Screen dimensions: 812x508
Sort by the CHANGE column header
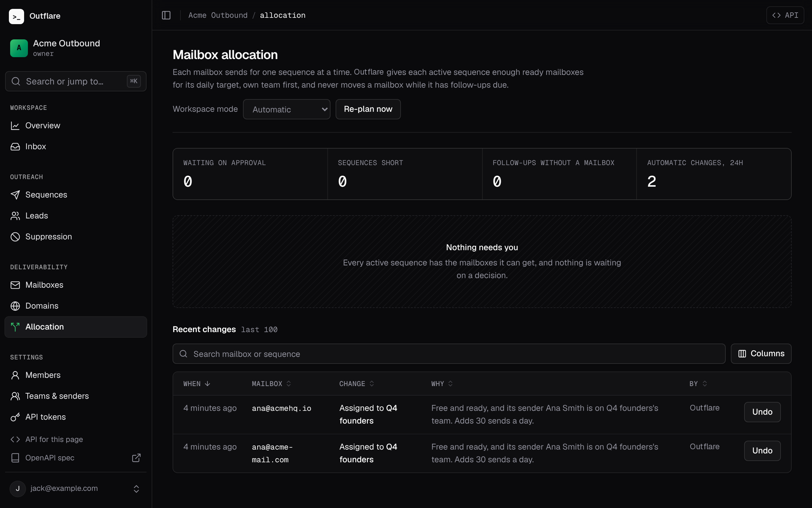tap(357, 384)
